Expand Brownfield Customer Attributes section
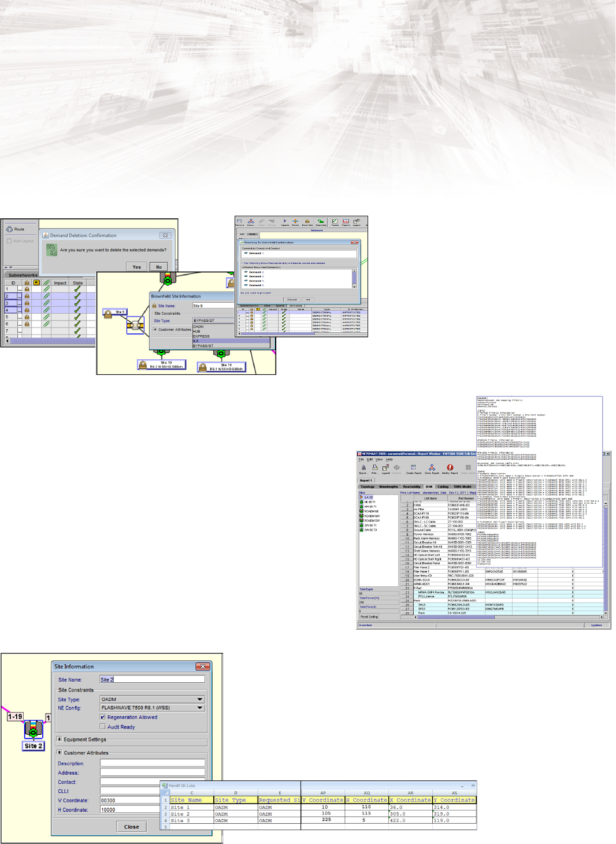616x844 pixels. 155,329
